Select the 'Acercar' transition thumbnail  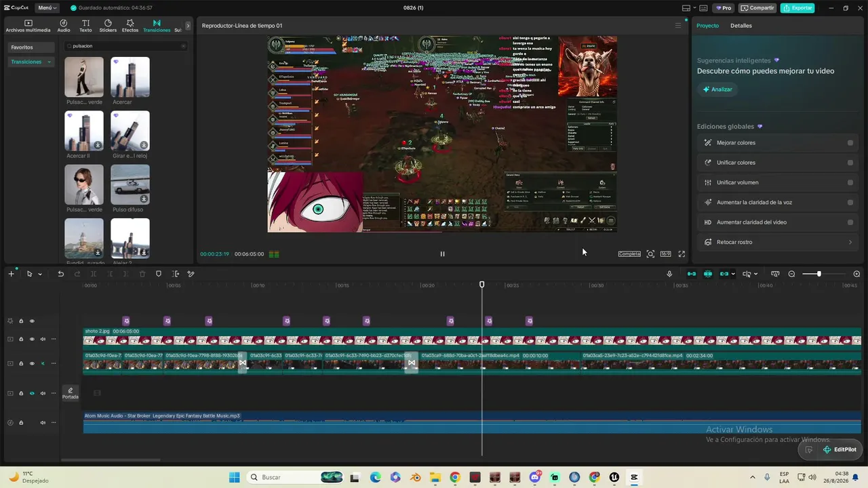[130, 77]
